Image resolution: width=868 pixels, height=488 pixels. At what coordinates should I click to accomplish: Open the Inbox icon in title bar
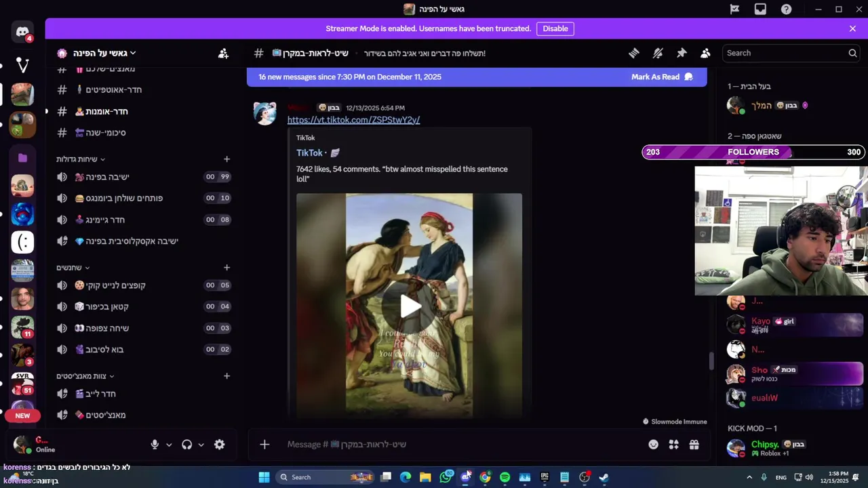[760, 9]
